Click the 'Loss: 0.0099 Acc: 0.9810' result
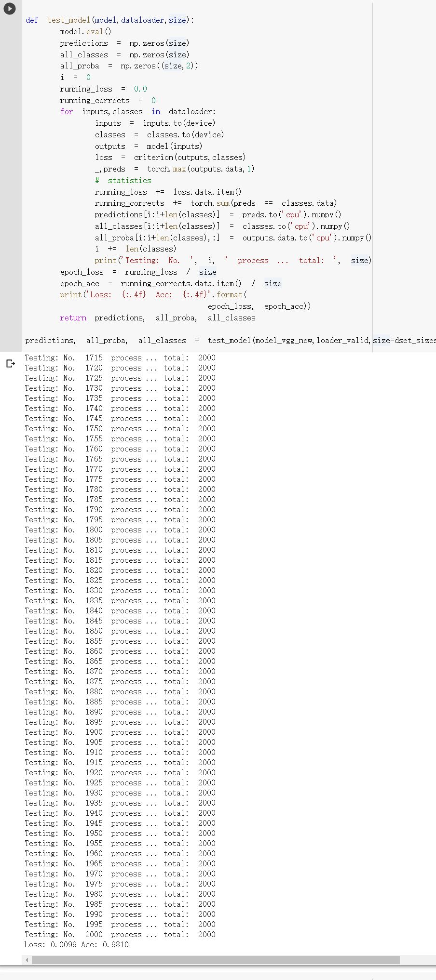Screen dimensions: 436x980 [77, 945]
